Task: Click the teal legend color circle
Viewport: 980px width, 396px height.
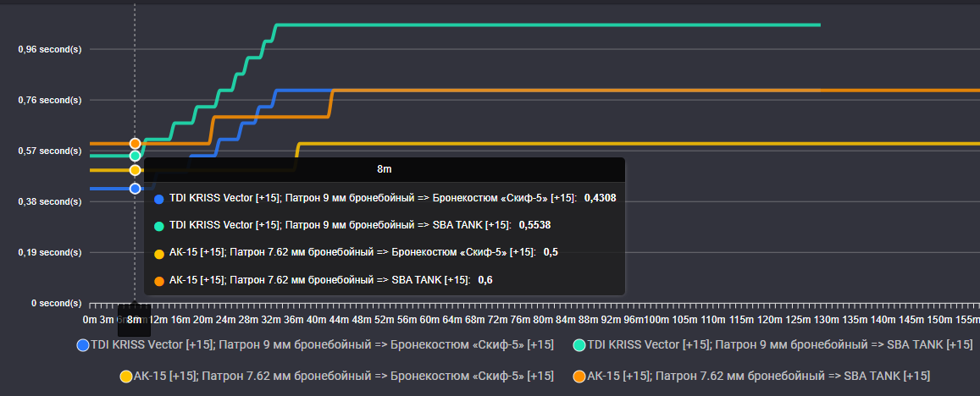Action: pos(579,344)
